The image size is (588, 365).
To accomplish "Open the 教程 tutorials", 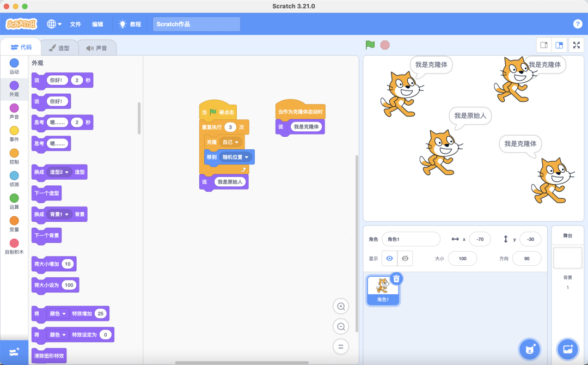I will [x=130, y=24].
